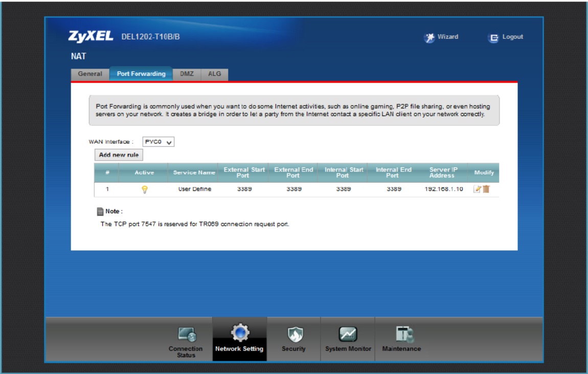This screenshot has height=374, width=588.
Task: Select the Port Forwarding tab
Action: tap(141, 74)
